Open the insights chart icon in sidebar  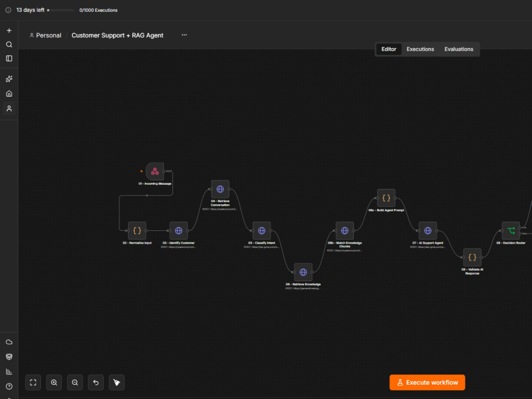click(9, 371)
